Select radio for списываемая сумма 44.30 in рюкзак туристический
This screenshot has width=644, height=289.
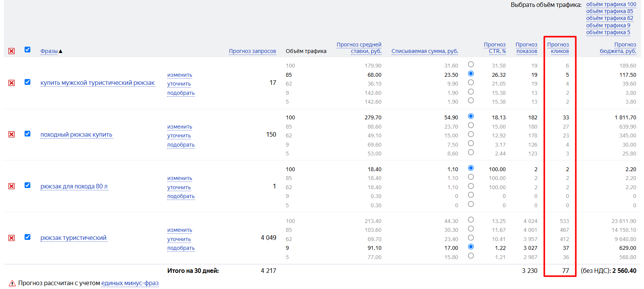point(471,220)
